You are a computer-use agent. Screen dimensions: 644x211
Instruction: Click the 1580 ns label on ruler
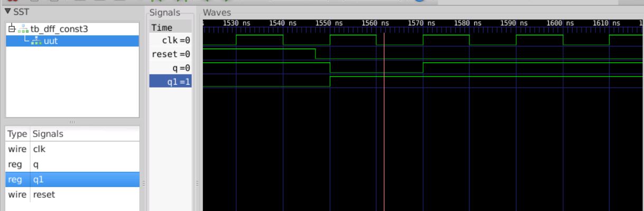469,23
